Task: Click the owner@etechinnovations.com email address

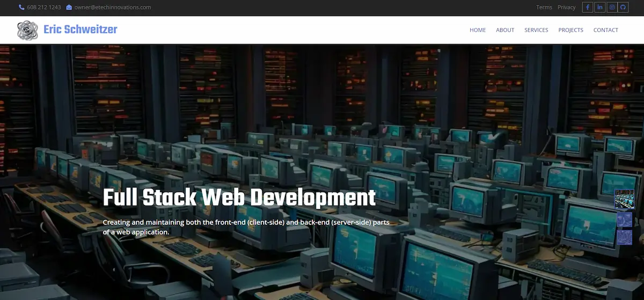Action: coord(113,8)
